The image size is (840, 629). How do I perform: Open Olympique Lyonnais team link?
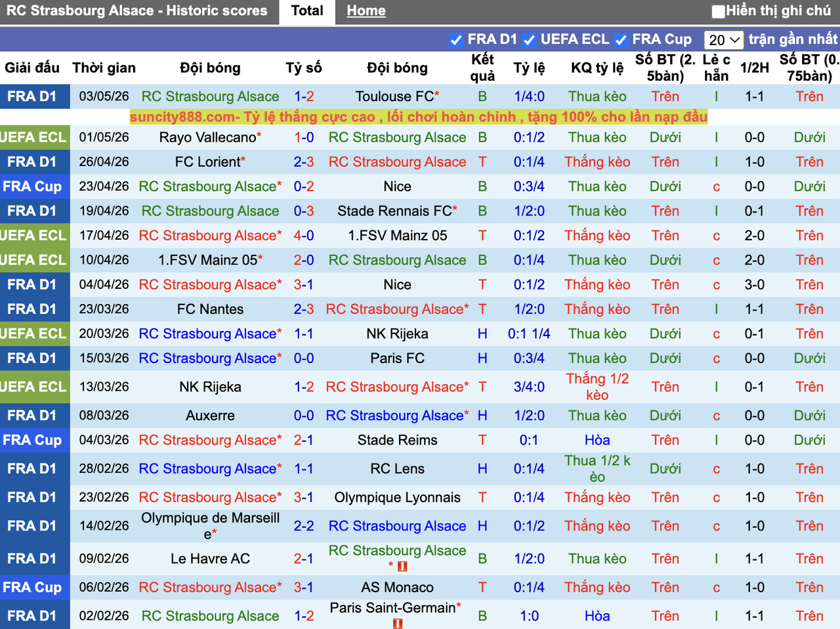(398, 497)
